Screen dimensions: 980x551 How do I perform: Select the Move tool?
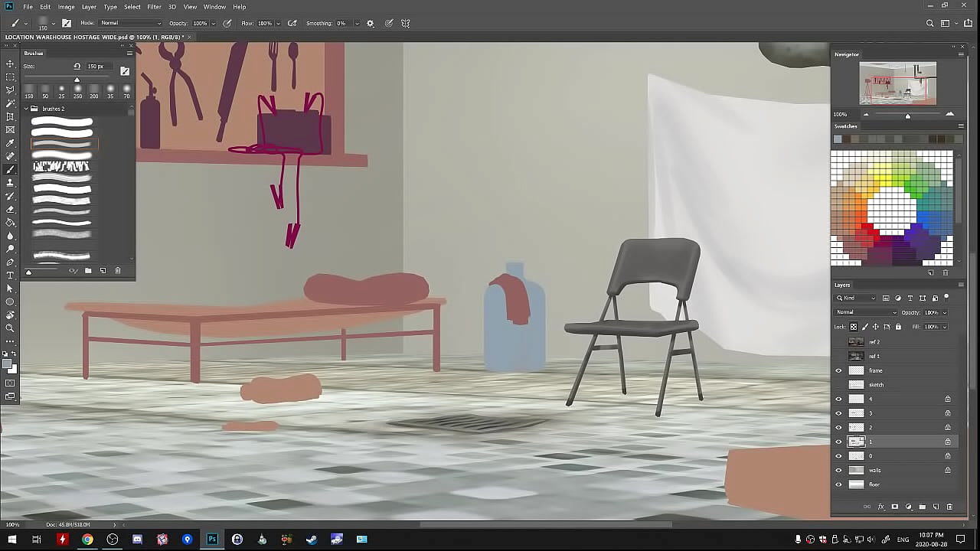pos(10,64)
